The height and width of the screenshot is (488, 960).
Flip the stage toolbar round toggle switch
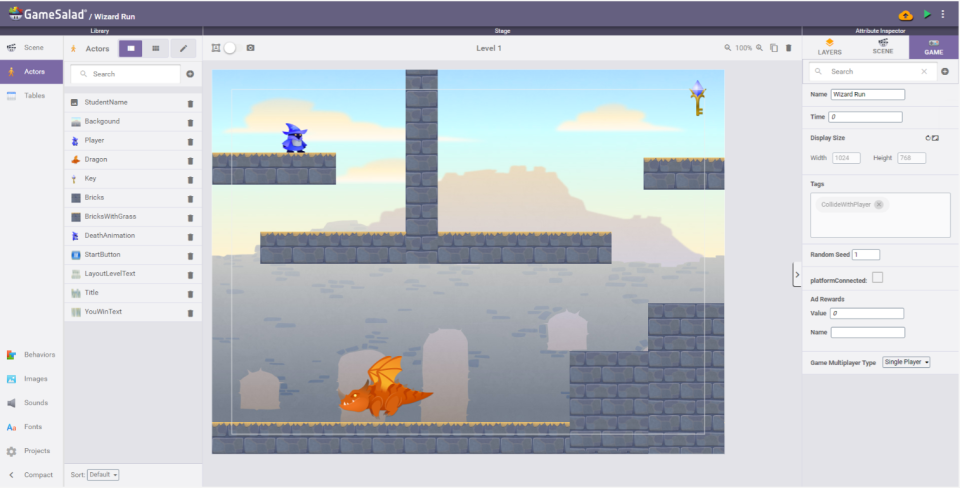point(230,48)
